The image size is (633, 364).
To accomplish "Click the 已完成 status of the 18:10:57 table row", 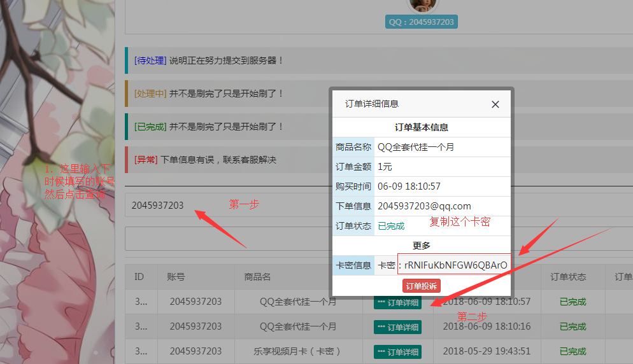I will (x=573, y=302).
